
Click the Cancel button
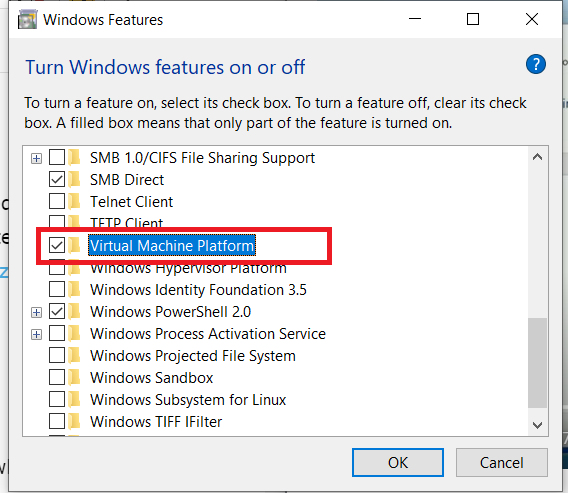502,463
